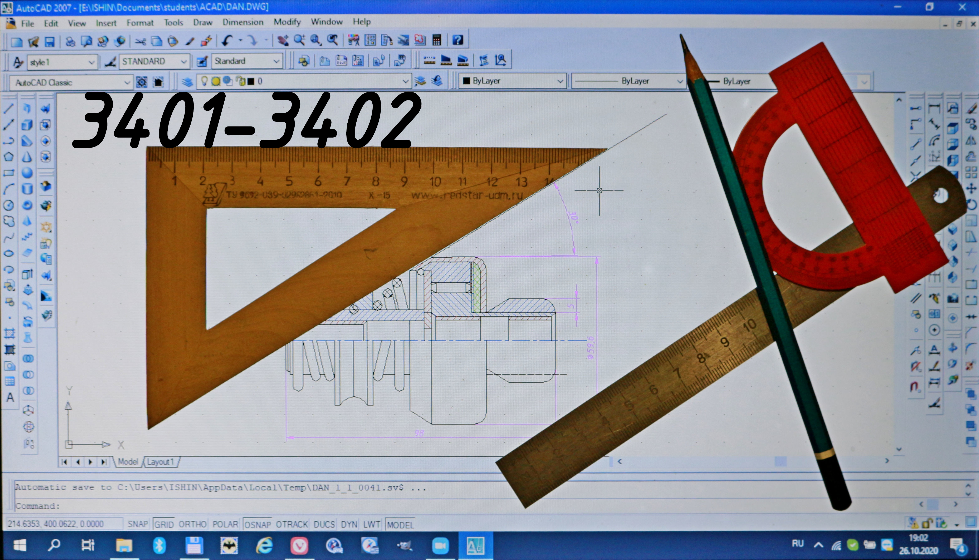Expand the style1 text style dropdown

(91, 62)
